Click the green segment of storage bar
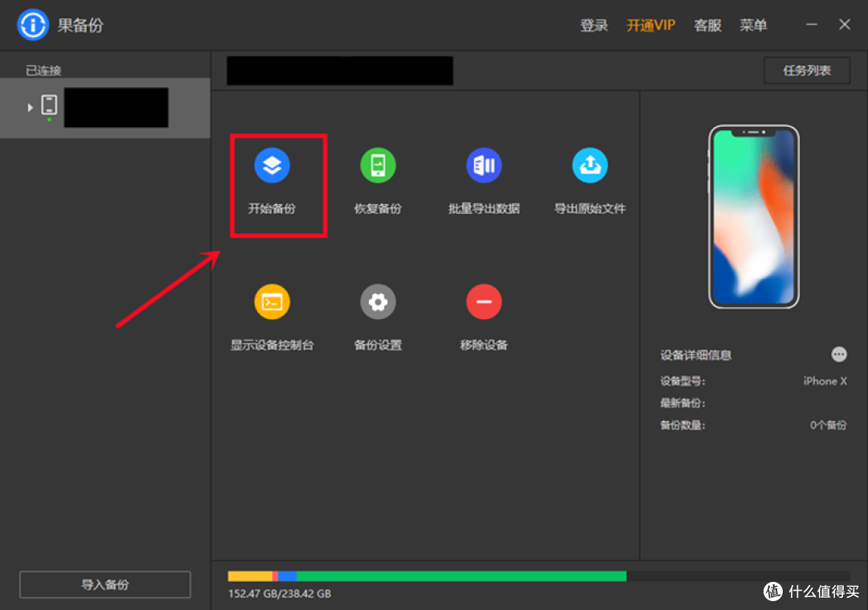This screenshot has width=868, height=610. point(461,576)
